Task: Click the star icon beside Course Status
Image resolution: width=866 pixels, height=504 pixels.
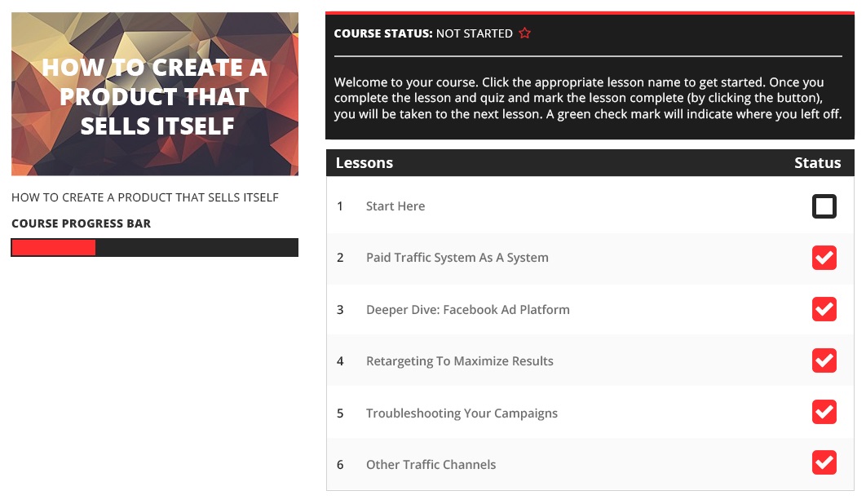Action: click(525, 33)
